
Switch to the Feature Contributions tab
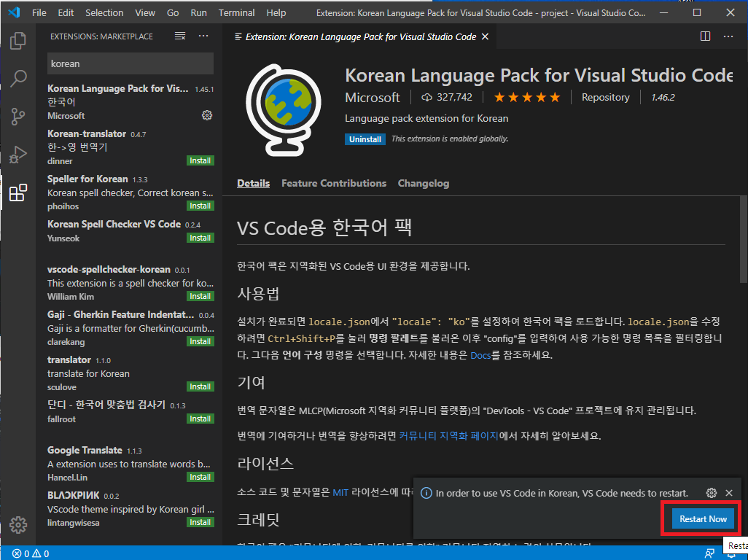point(334,184)
